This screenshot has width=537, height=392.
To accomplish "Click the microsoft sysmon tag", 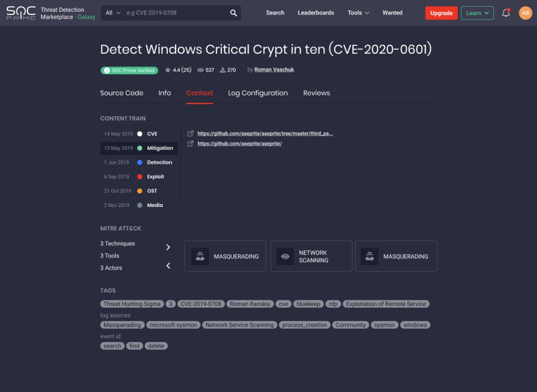I will click(173, 325).
